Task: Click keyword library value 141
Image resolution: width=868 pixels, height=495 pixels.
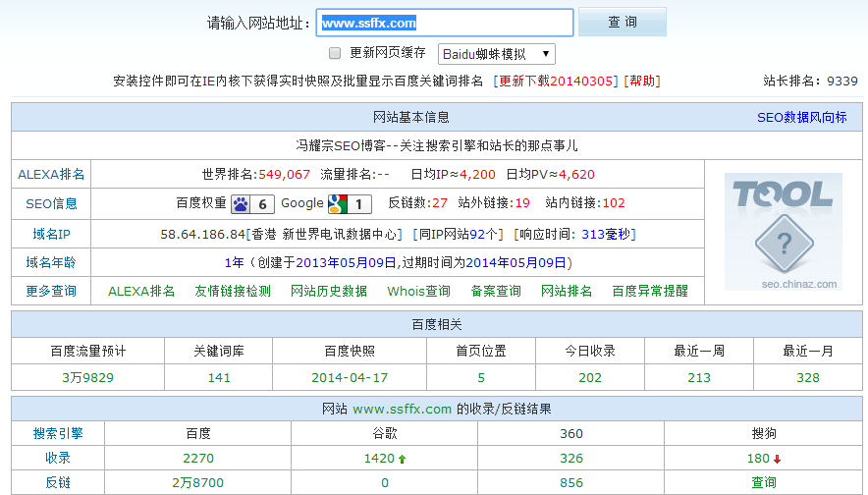Action: [219, 377]
